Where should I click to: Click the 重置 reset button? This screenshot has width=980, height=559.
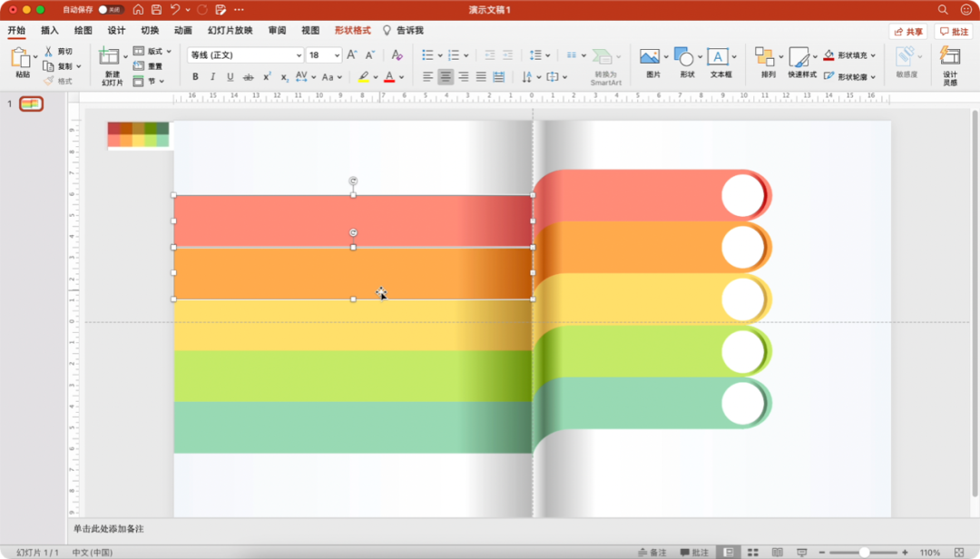coord(148,66)
